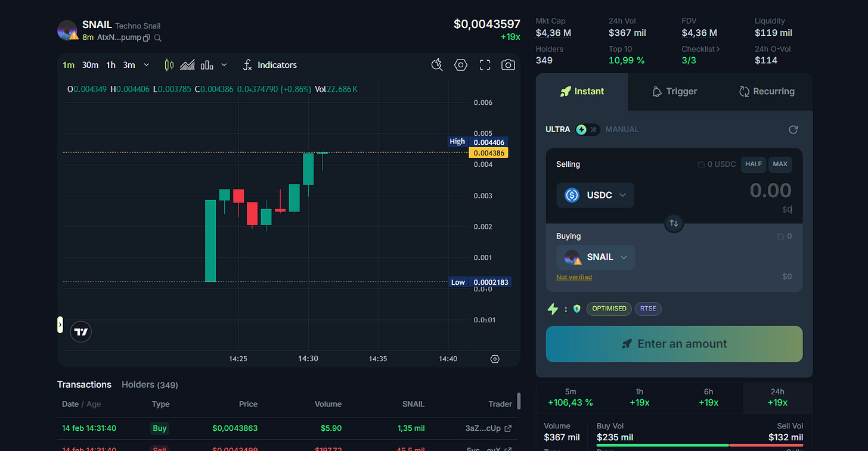
Task: Click the search icon beside token address
Action: [x=157, y=38]
